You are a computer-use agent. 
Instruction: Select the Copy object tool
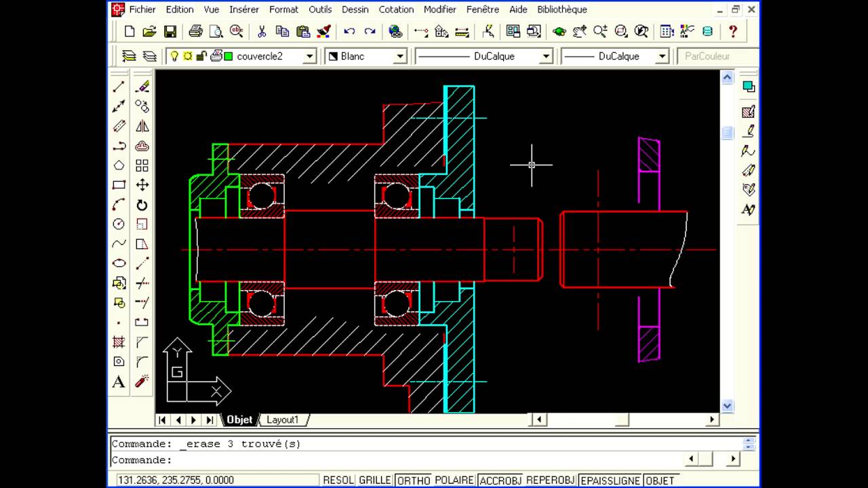point(142,106)
